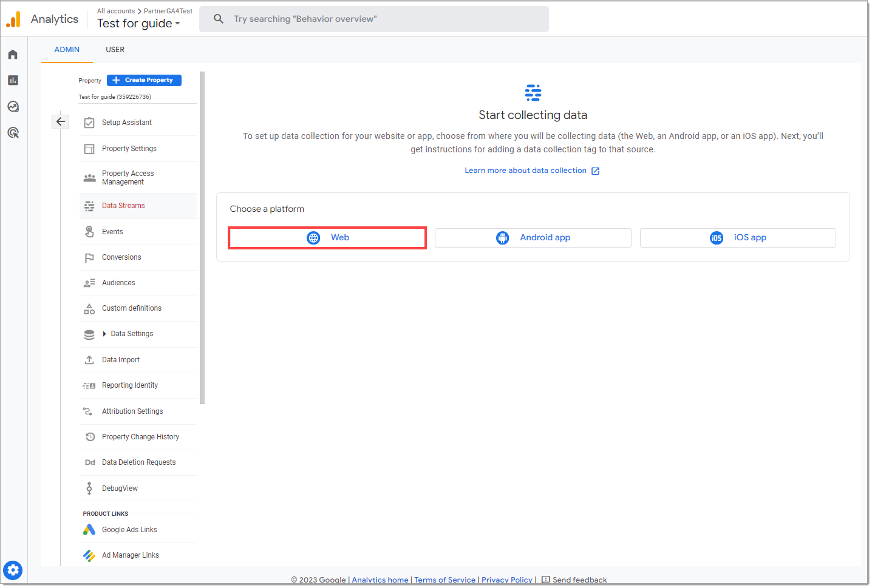Click the Custom definitions shapes icon

[x=89, y=309]
